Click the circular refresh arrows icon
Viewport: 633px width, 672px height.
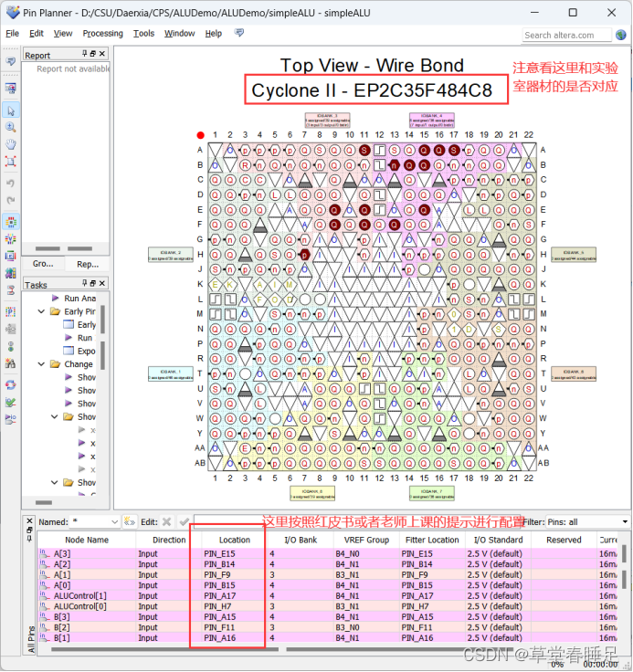coord(11,385)
